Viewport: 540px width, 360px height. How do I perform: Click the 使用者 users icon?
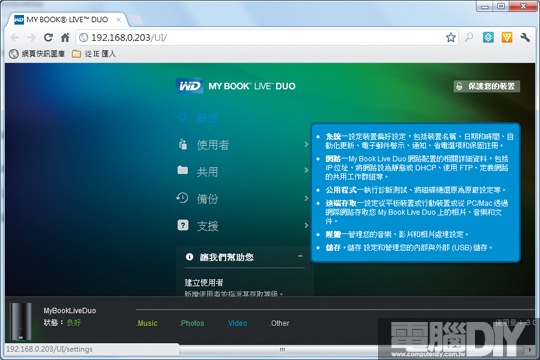[x=183, y=144]
